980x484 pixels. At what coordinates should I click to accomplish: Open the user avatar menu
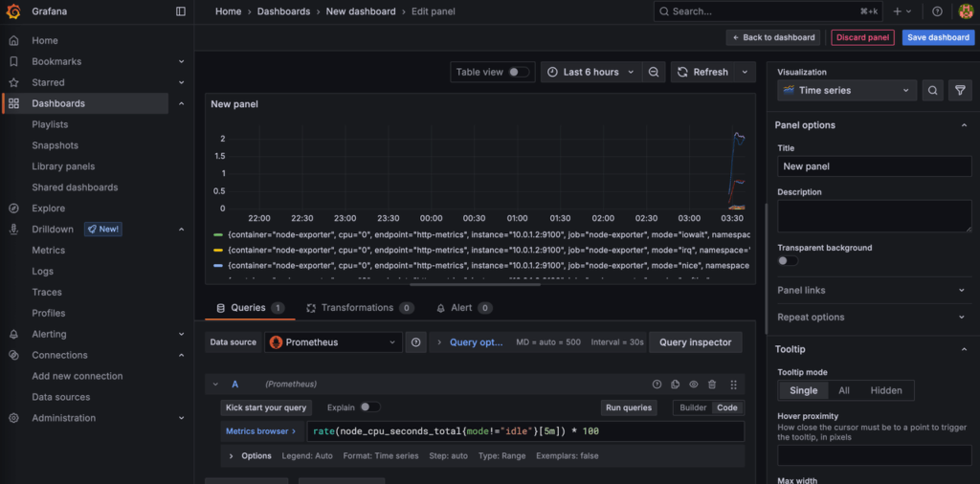point(966,11)
